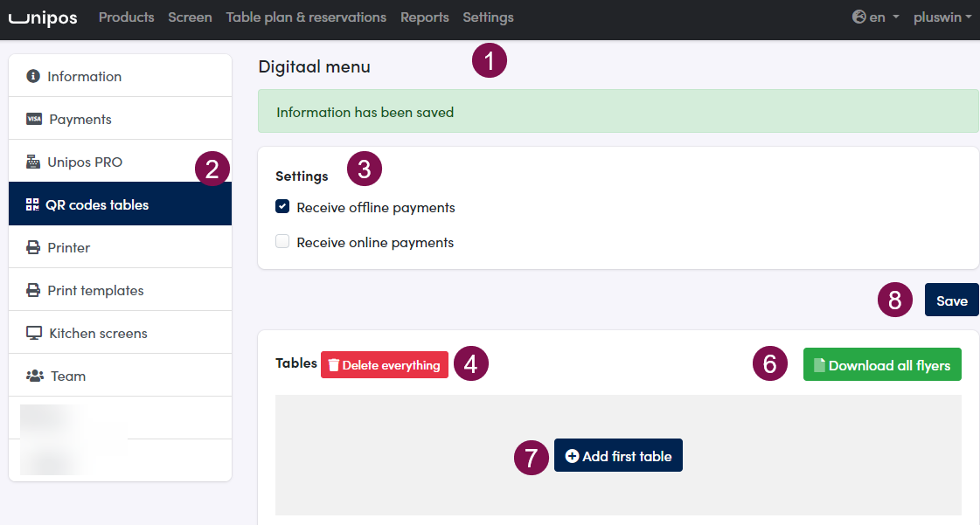The image size is (980, 525).
Task: Enable Receive online payments checkbox
Action: point(282,242)
